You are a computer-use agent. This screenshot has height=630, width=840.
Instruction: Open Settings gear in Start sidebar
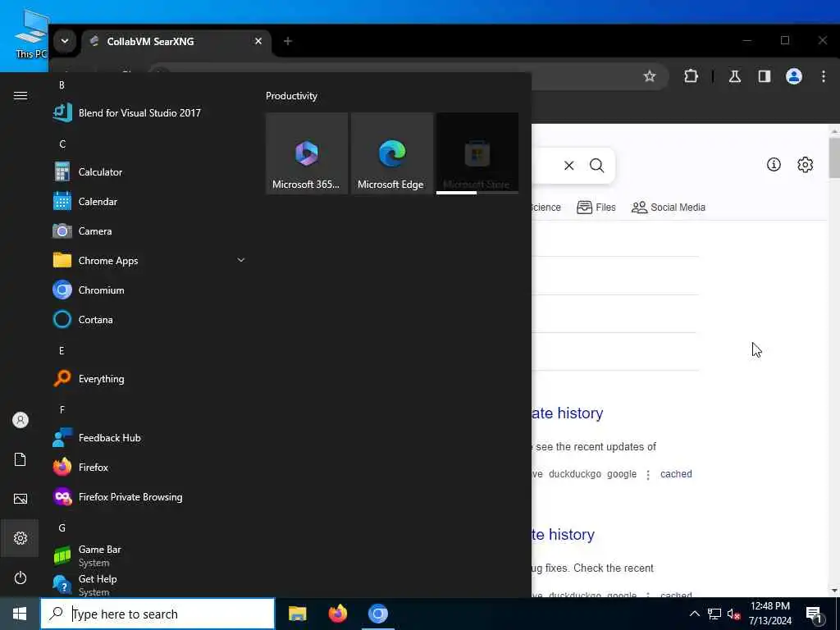click(21, 538)
